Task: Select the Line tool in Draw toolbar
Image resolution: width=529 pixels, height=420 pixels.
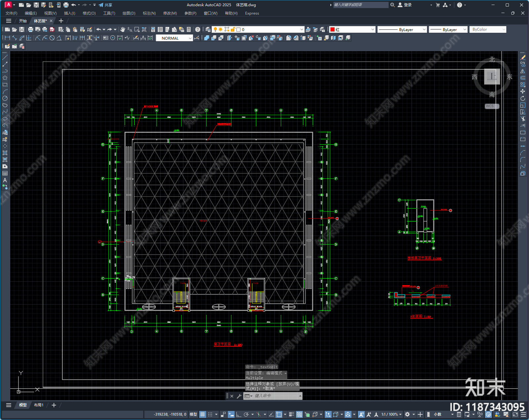Action: tap(5, 58)
